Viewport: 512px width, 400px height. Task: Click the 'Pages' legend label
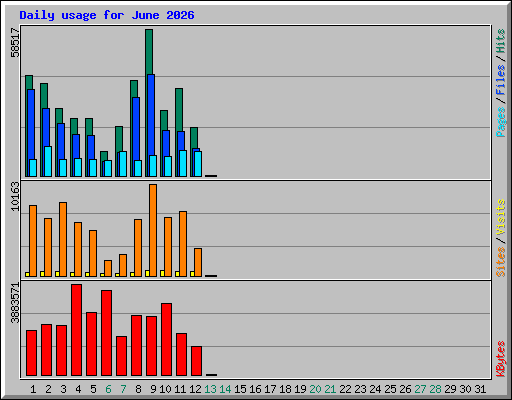[x=500, y=122]
